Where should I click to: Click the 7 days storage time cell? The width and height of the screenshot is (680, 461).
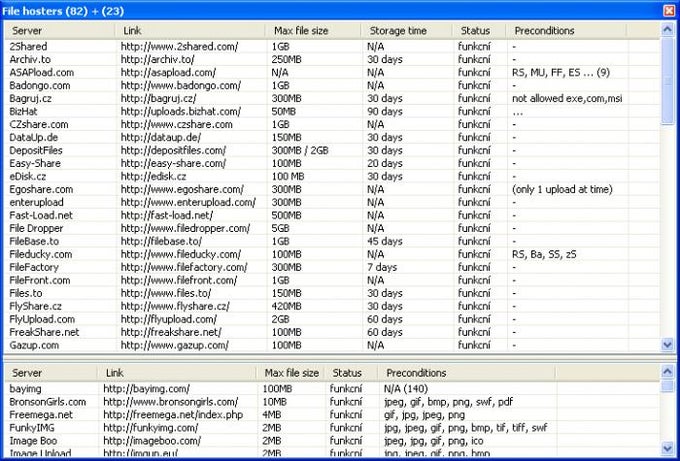[x=382, y=268]
